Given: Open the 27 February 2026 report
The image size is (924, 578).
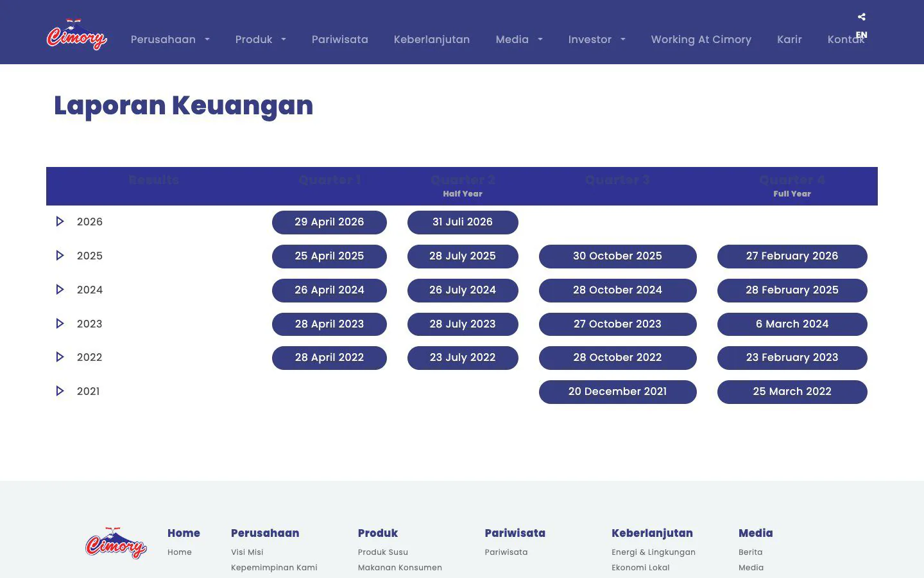Looking at the screenshot, I should [x=792, y=256].
